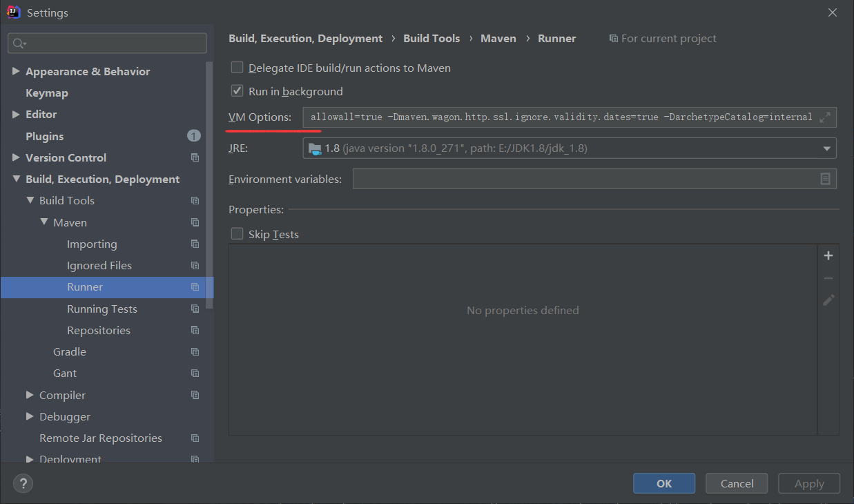Expand the Compiler node arrow
The image size is (854, 504).
tap(30, 396)
